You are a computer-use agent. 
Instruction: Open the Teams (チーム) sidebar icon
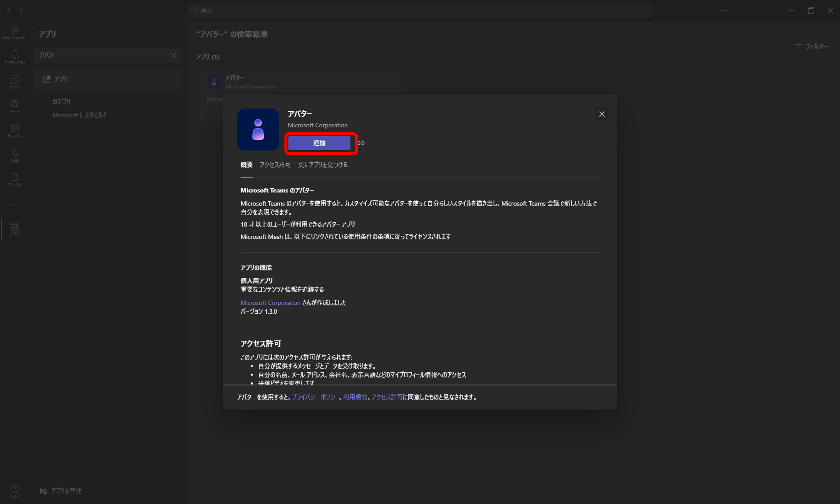point(15,106)
